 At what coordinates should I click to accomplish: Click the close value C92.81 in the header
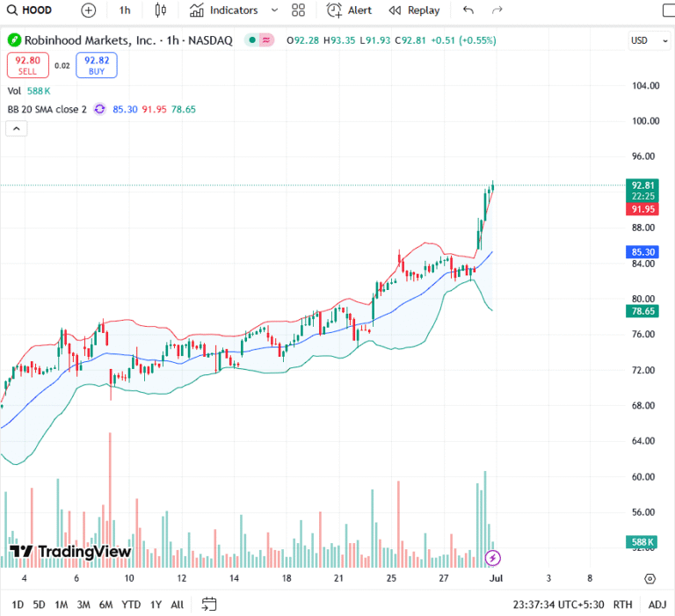coord(410,40)
